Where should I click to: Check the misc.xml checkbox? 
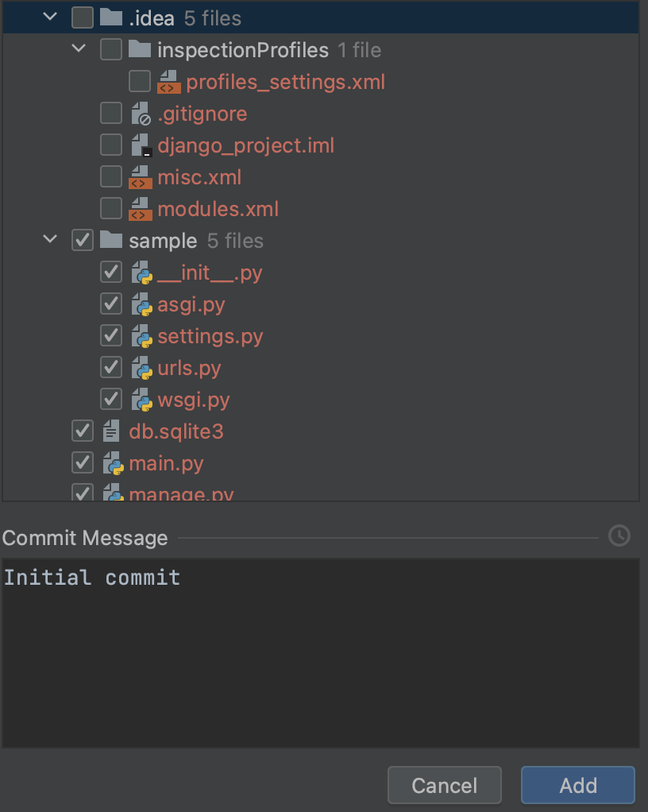(x=110, y=176)
